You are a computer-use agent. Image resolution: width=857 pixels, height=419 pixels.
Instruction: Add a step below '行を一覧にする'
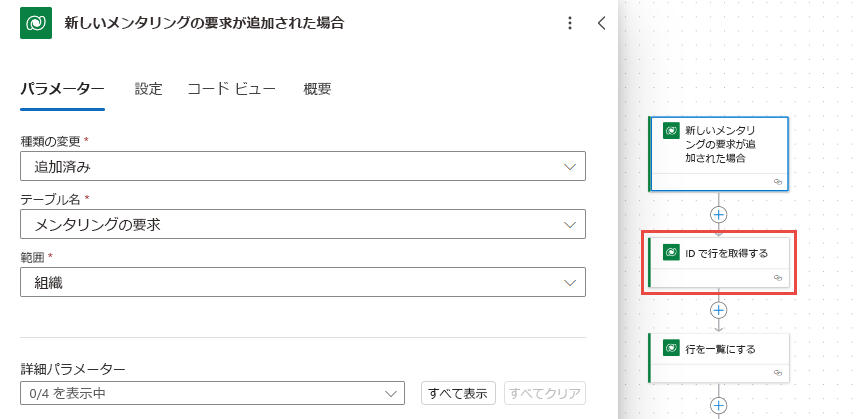(719, 406)
